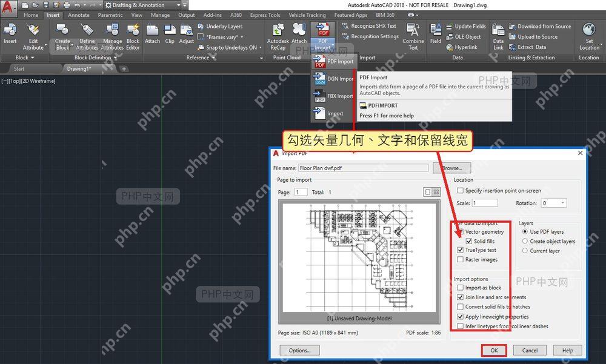Open the Parametric ribbon tab
This screenshot has width=606, height=364.
click(x=110, y=15)
